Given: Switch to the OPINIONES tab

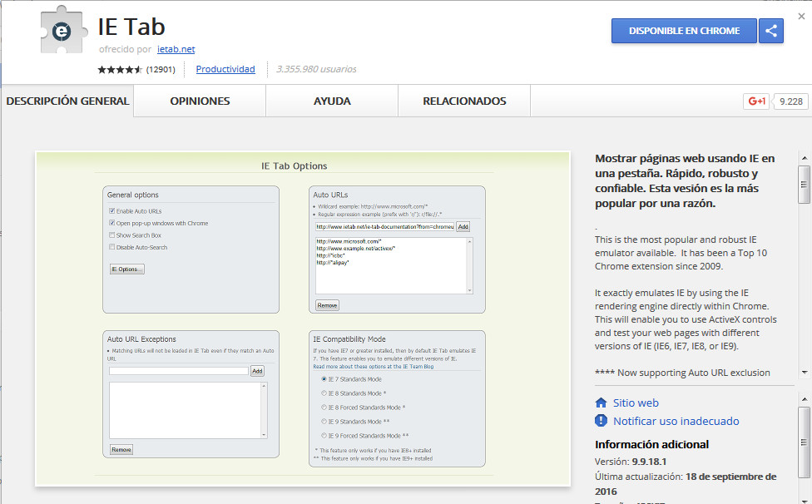Looking at the screenshot, I should 200,101.
